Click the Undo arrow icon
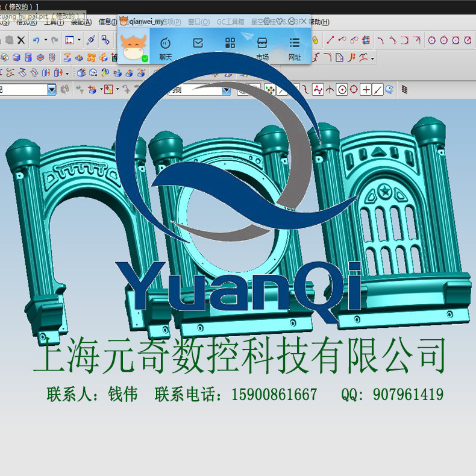 point(36,40)
